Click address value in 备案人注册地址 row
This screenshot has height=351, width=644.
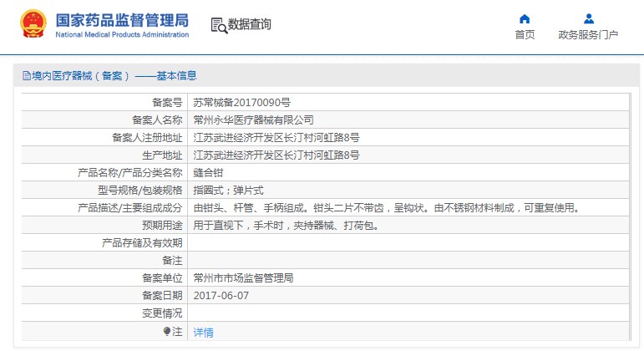276,138
